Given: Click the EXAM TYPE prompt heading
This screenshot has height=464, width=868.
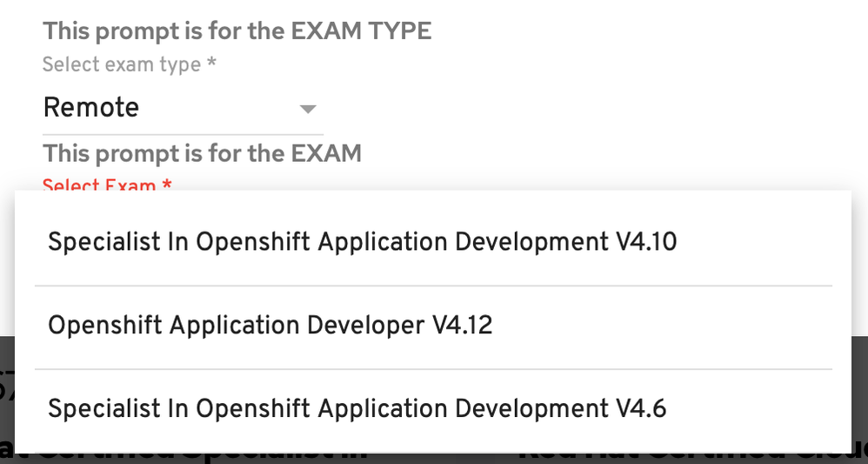Looking at the screenshot, I should click(x=237, y=31).
